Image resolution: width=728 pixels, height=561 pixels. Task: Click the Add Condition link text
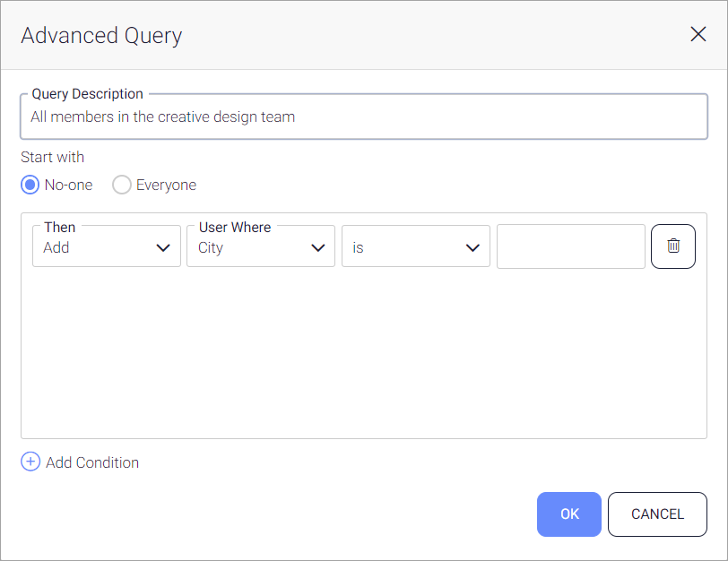pyautogui.click(x=92, y=462)
